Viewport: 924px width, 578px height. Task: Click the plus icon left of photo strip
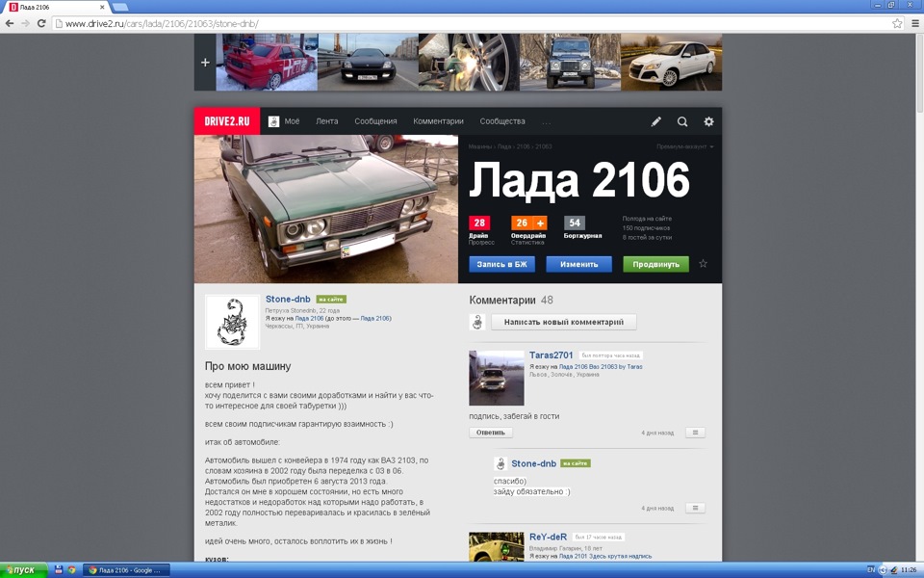click(x=205, y=63)
